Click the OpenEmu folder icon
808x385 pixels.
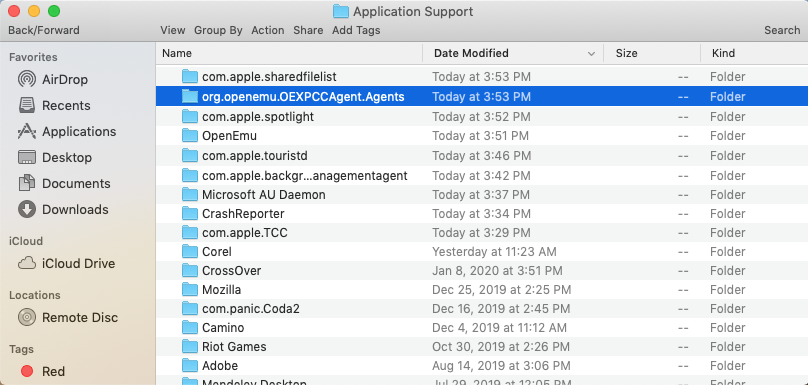click(190, 136)
